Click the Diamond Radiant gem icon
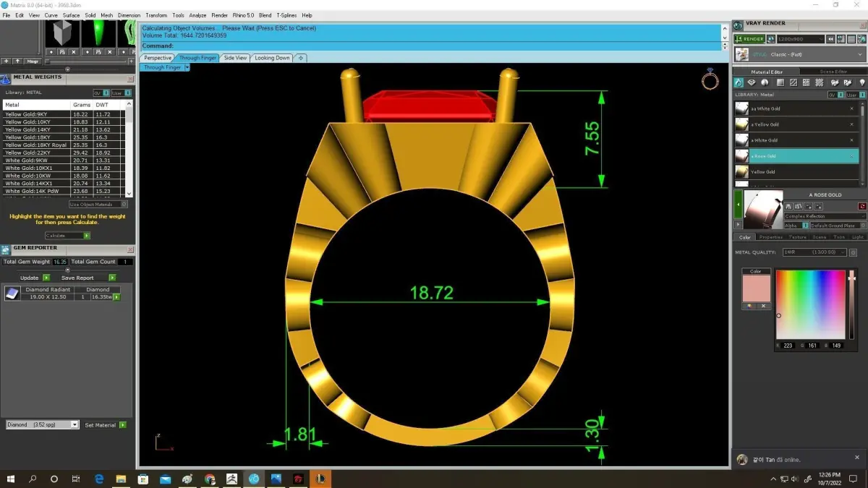 pos(12,293)
